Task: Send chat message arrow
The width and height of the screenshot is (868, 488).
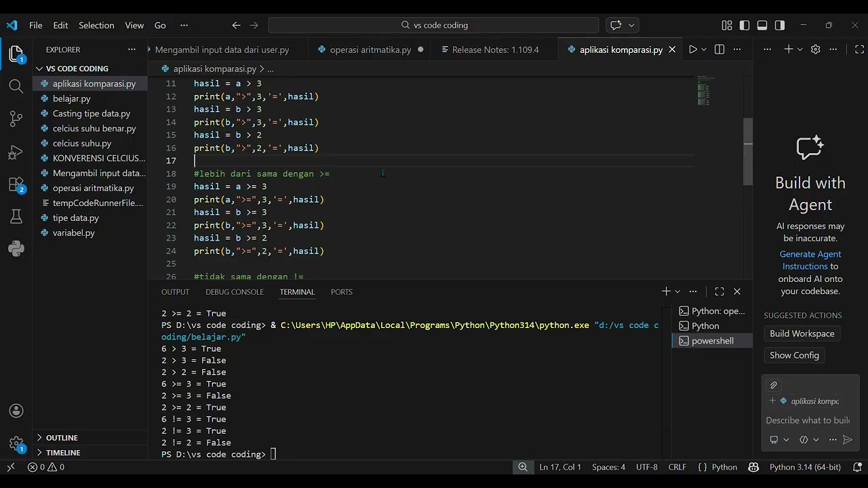Action: pos(848,440)
